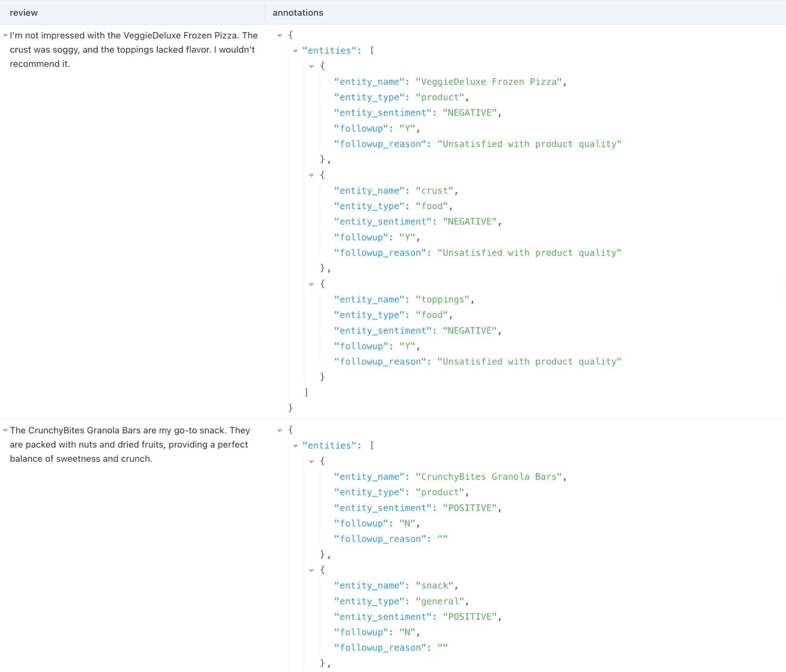Collapse the root JSON object of the pizza annotation
Screen dimensions: 786x672
coord(280,35)
